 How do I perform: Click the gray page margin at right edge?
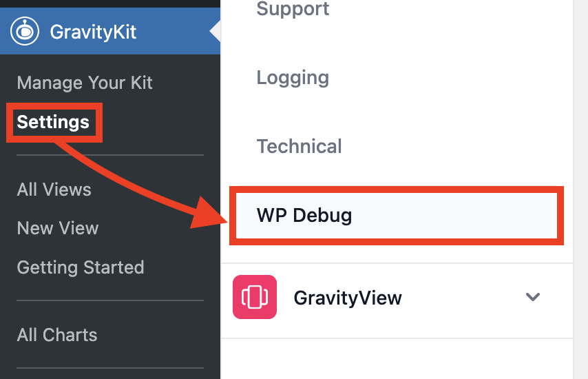pos(580,189)
